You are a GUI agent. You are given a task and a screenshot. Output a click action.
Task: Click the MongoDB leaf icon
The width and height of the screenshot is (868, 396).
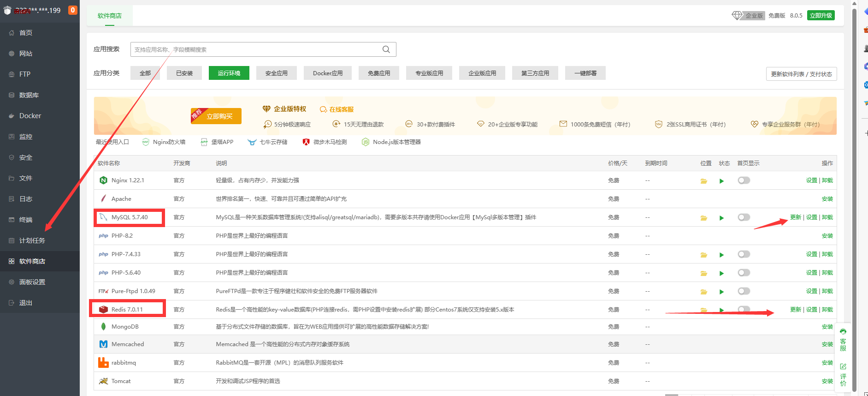tap(103, 327)
